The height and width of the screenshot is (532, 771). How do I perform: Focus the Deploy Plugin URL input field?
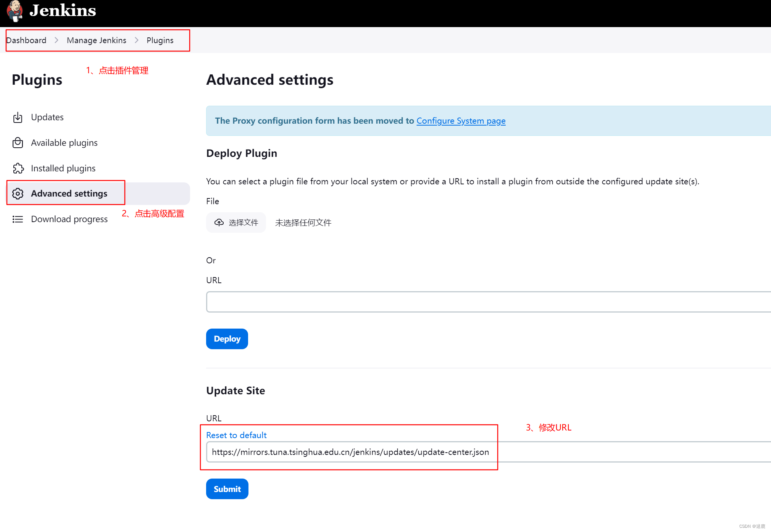click(489, 302)
